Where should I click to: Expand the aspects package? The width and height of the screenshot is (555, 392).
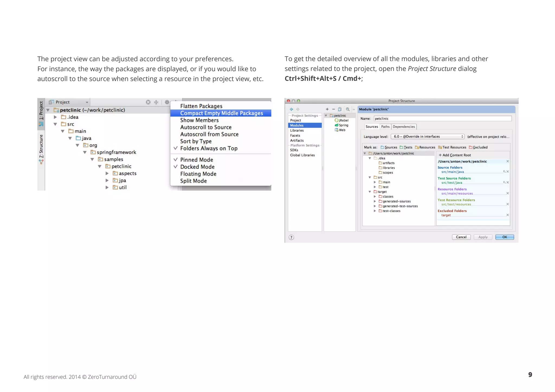[x=107, y=174]
